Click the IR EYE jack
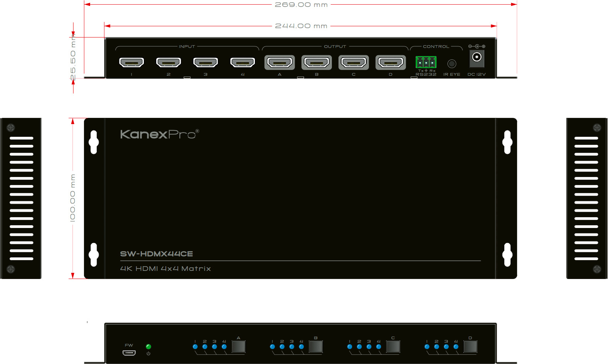The height and width of the screenshot is (364, 608). tap(452, 63)
